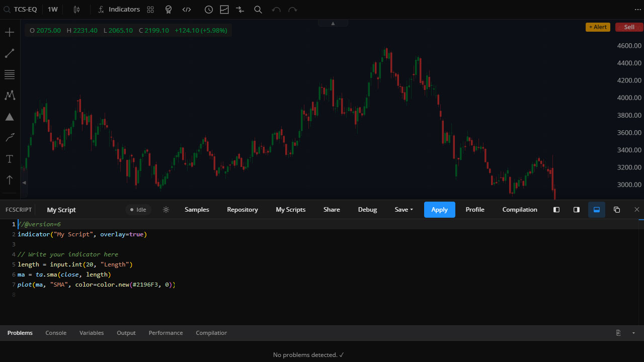The height and width of the screenshot is (362, 644).
Task: Click the award ribbon badge icon
Action: coord(169,9)
